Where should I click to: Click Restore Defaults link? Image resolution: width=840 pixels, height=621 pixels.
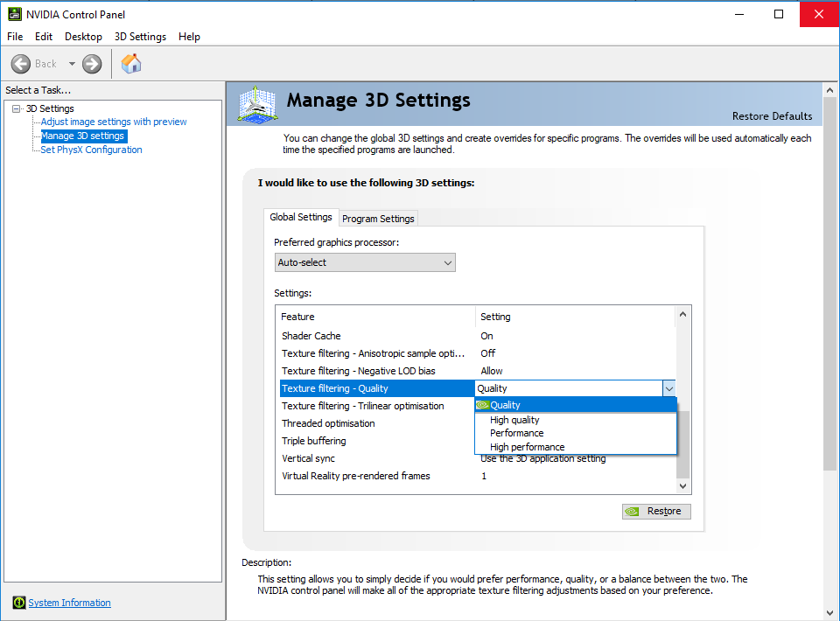(772, 116)
